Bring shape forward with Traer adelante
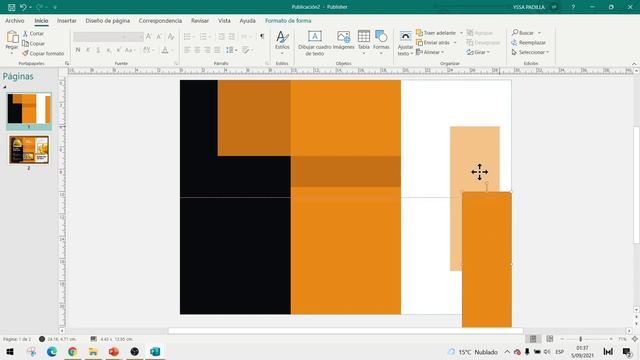This screenshot has width=640, height=360. pyautogui.click(x=436, y=33)
